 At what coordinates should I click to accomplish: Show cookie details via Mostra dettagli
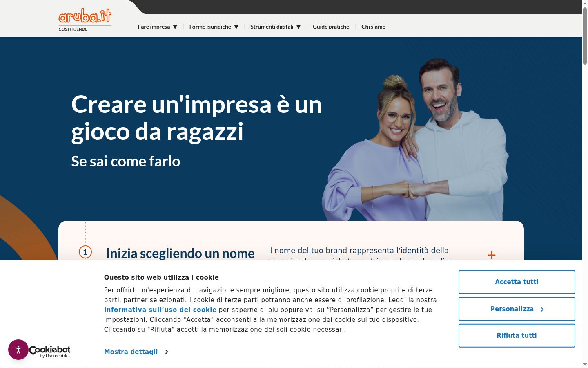coord(131,352)
